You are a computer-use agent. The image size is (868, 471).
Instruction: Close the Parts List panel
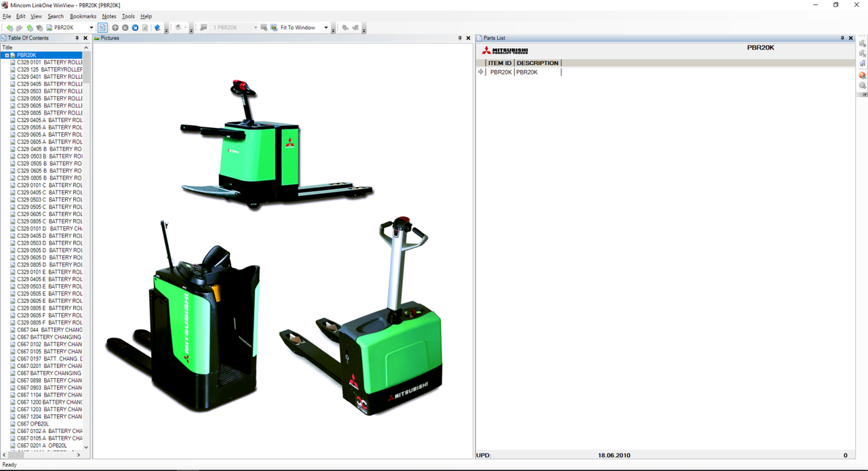click(x=851, y=38)
